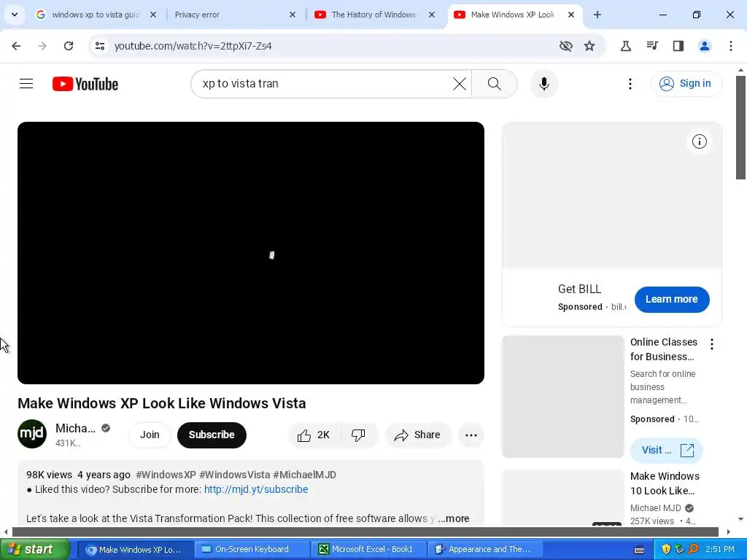Open a new browser tab
Viewport: 747px width, 560px height.
coord(597,15)
